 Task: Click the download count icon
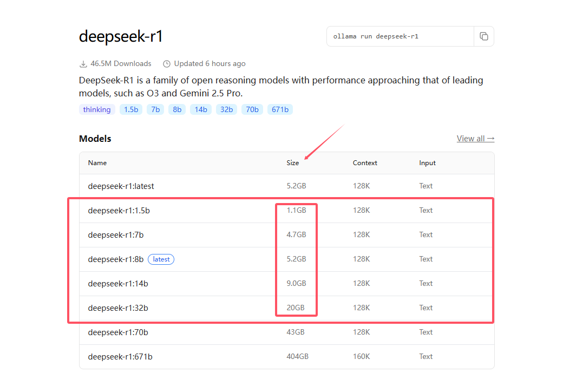point(83,64)
